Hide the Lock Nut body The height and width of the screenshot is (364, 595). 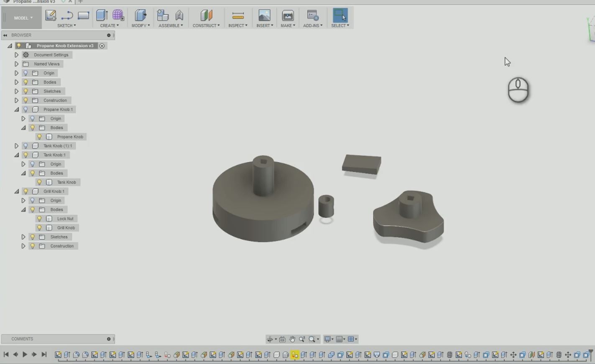pyautogui.click(x=39, y=218)
